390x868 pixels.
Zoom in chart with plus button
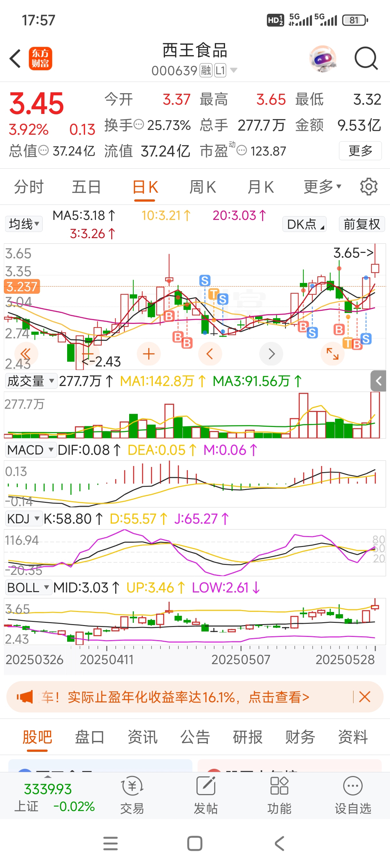(x=149, y=354)
